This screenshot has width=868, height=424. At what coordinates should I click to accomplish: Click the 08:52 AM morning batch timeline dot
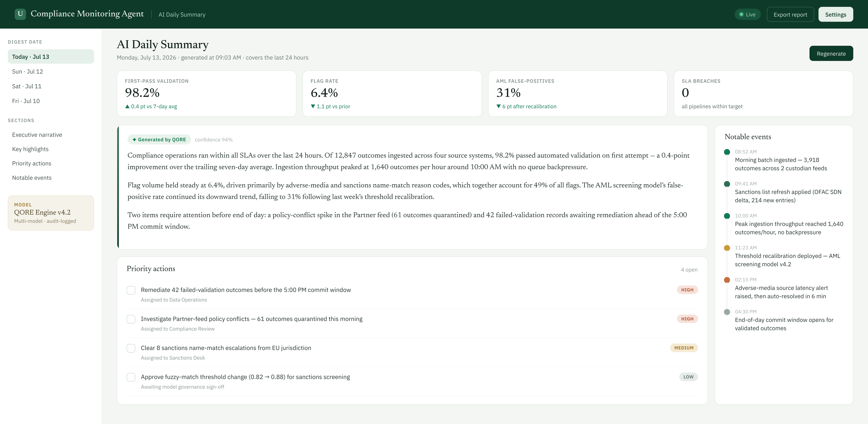[x=727, y=152]
